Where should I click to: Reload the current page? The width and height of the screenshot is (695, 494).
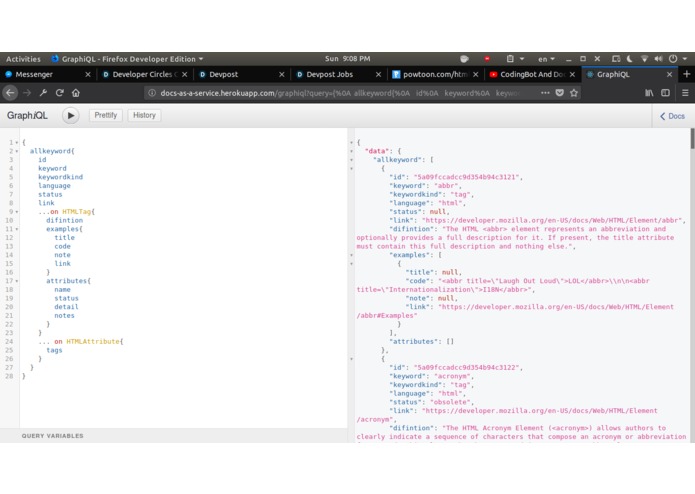pos(60,93)
